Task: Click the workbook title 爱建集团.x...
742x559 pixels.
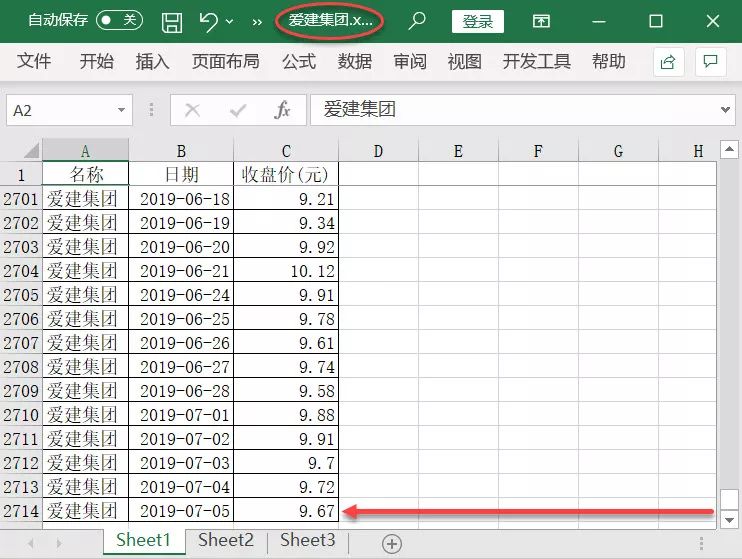Action: [330, 20]
